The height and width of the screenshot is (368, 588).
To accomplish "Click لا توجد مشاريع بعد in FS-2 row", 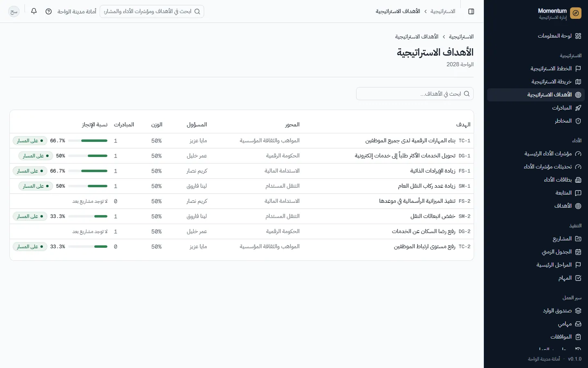I will 90,201.
